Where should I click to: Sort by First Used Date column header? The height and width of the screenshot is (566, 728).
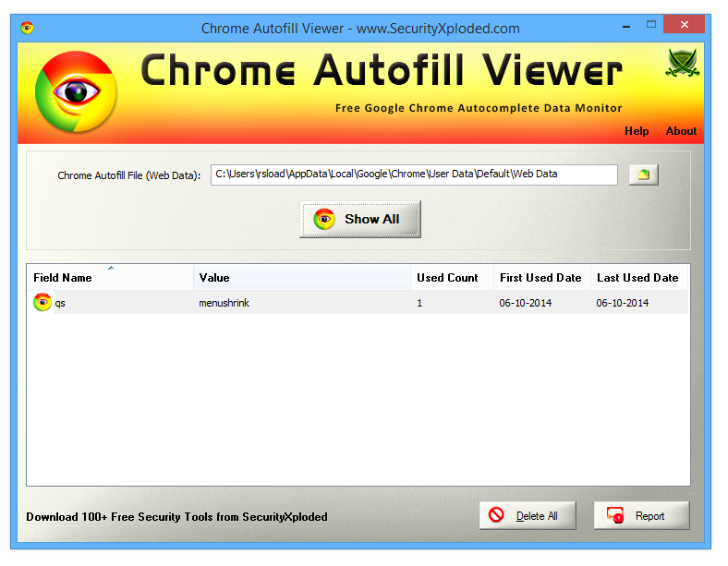[542, 277]
